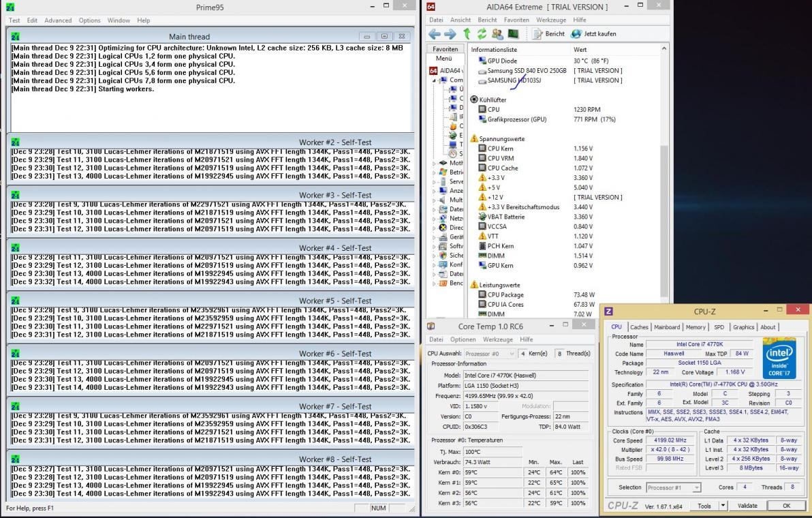This screenshot has width=812, height=518.
Task: Select Kühllüfter fan group icon
Action: [x=474, y=100]
